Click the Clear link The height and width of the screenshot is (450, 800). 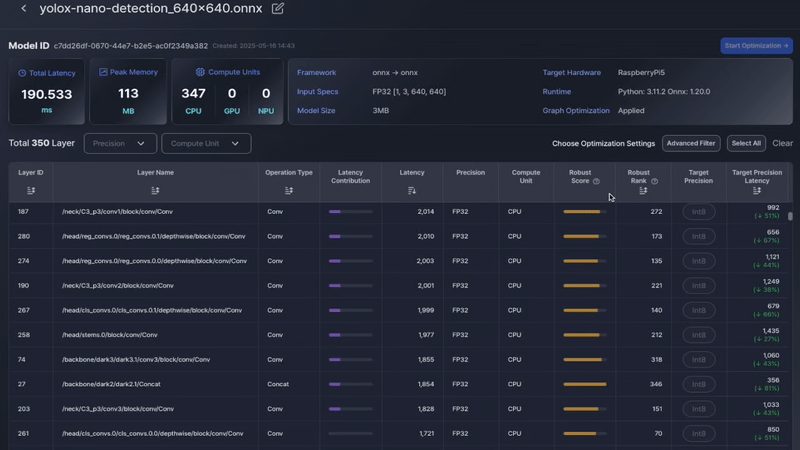[x=782, y=143]
